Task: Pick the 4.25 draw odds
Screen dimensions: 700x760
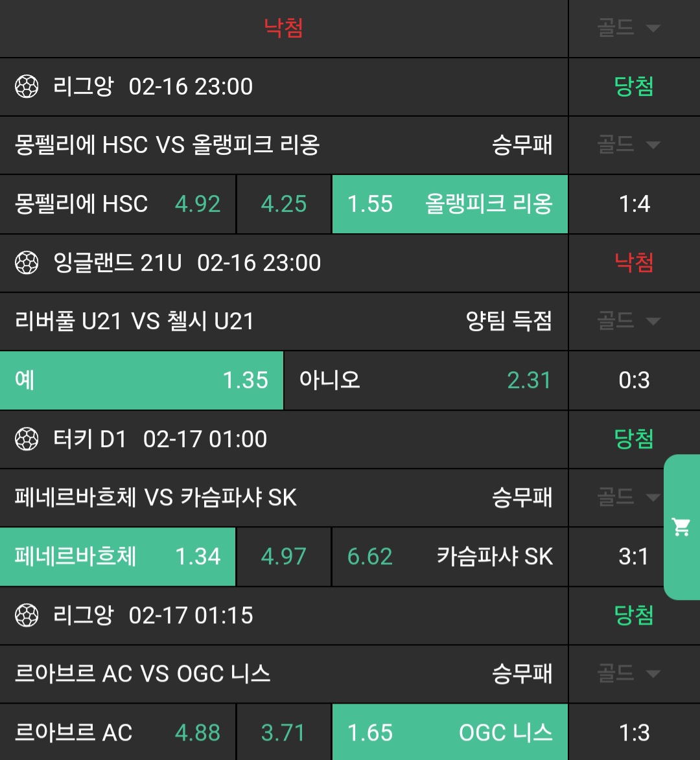Action: pos(284,204)
